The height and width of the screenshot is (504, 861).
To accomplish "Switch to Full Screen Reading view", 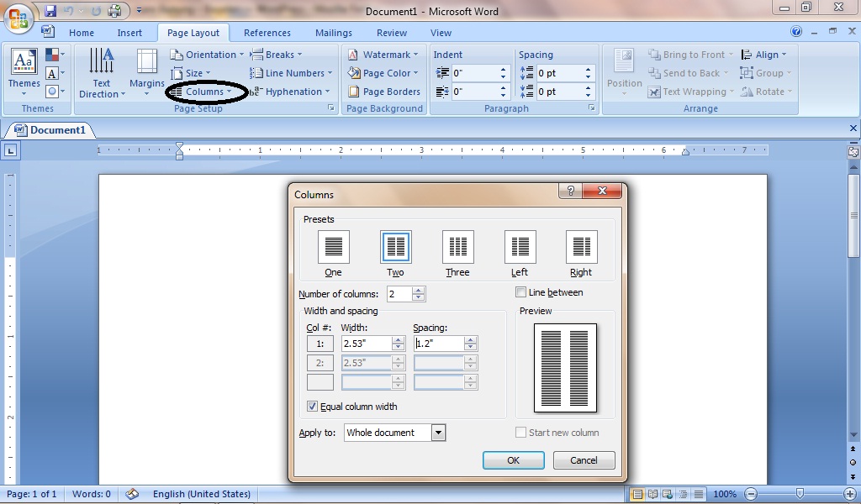I will point(652,494).
